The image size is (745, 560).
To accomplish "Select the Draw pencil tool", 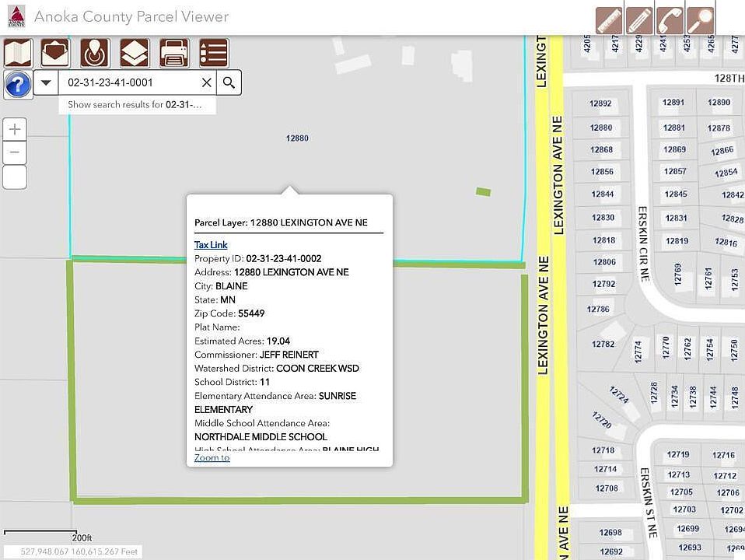I will click(x=639, y=20).
